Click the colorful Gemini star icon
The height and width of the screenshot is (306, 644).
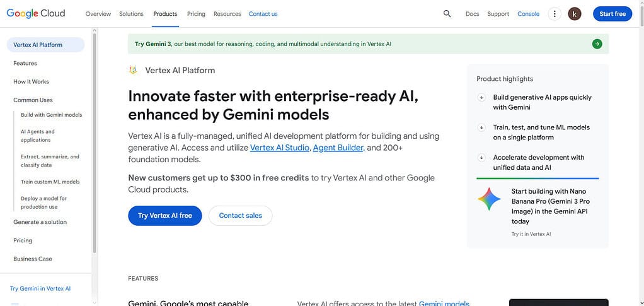click(489, 199)
